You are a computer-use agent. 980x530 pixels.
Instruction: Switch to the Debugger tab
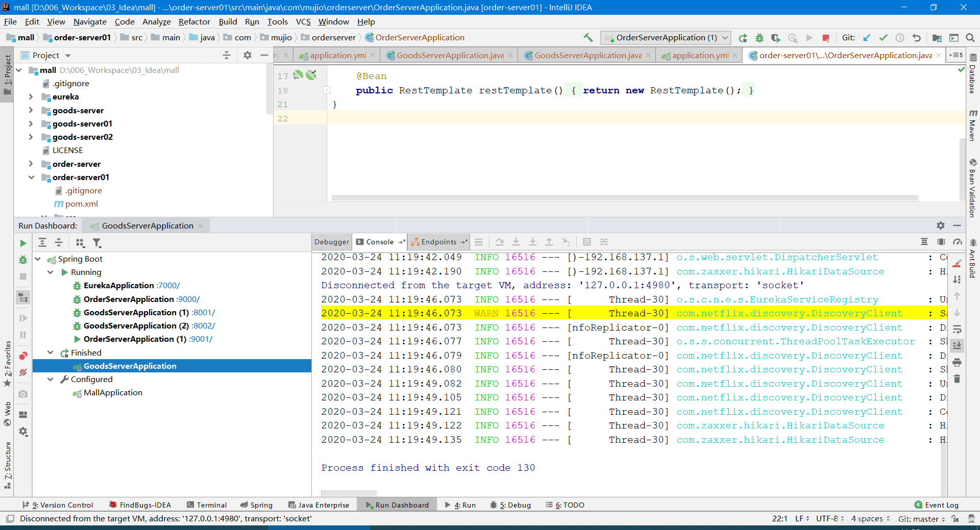click(x=332, y=242)
